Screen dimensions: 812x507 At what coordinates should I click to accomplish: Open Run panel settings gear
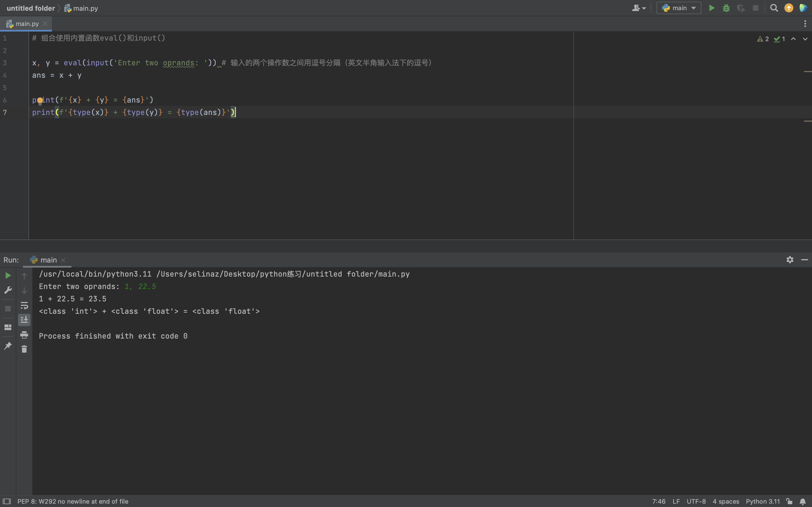(790, 260)
